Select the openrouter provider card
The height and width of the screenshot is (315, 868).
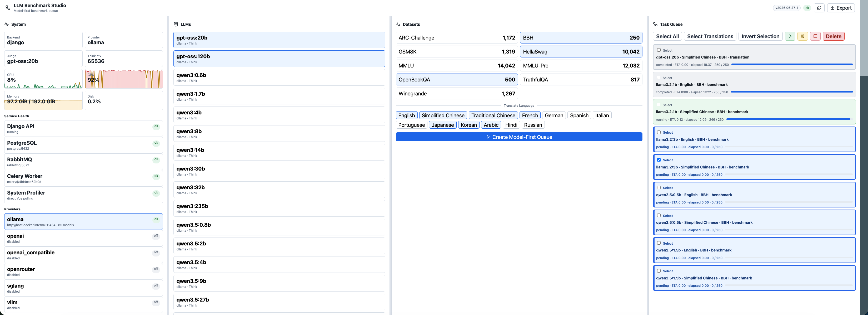coord(83,272)
